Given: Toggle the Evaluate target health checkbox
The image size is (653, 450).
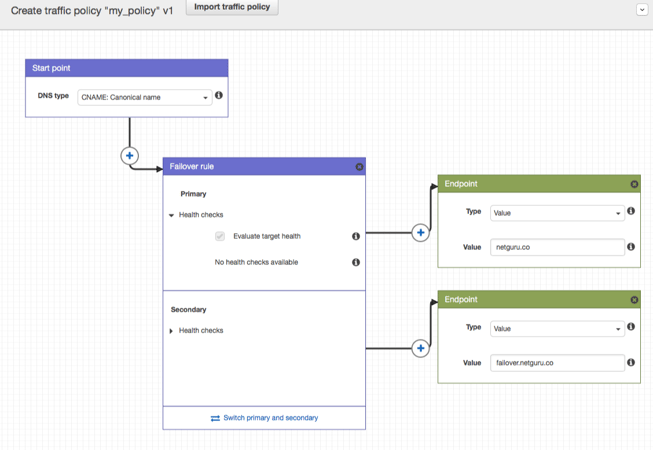Looking at the screenshot, I should click(220, 237).
